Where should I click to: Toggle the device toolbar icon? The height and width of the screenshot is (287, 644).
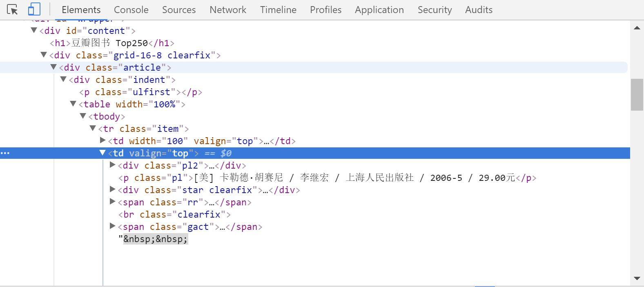[x=34, y=9]
